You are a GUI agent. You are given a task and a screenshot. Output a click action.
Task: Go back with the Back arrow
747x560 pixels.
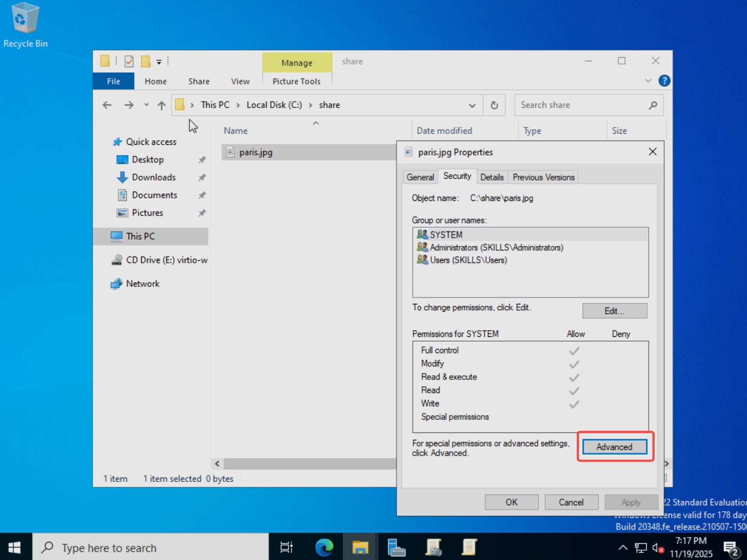point(107,105)
